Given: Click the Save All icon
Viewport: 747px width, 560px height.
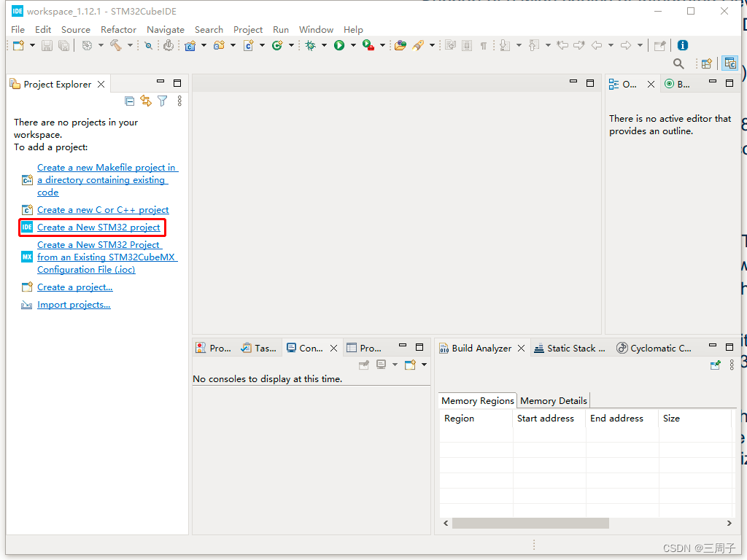Looking at the screenshot, I should pos(63,46).
